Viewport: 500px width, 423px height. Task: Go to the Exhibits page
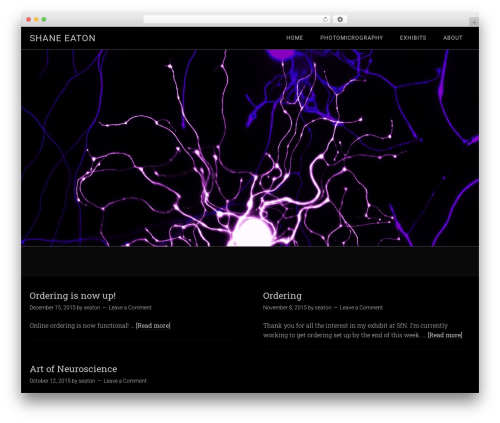pyautogui.click(x=413, y=38)
